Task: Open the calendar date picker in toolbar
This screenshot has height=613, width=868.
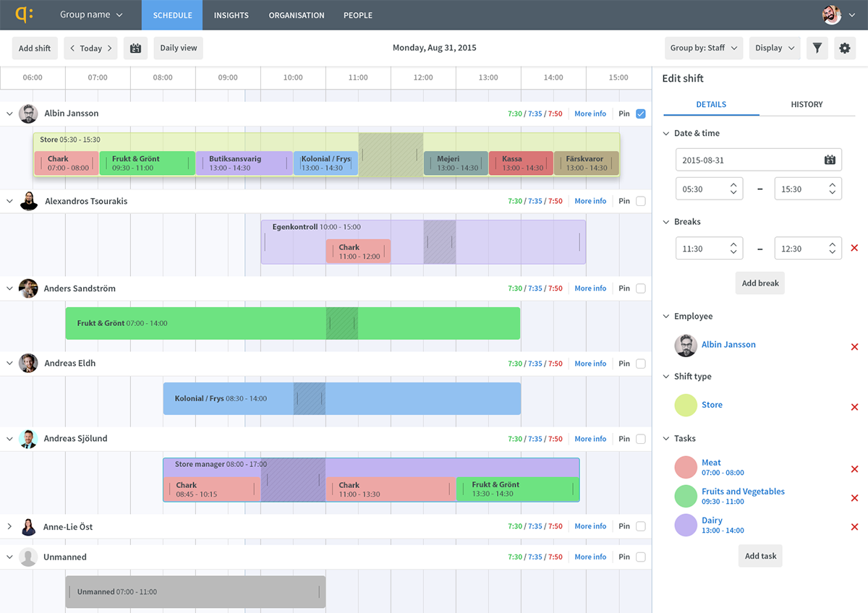Action: coord(135,48)
